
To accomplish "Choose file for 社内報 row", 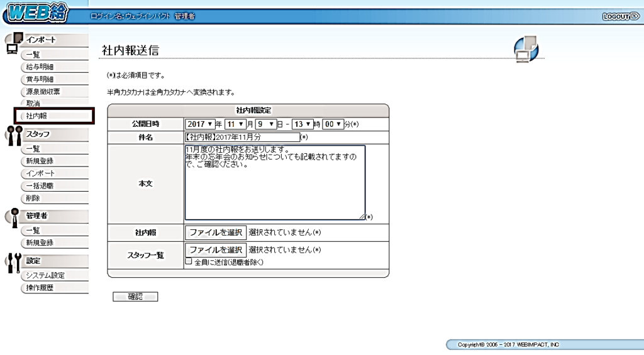I will pos(216,232).
